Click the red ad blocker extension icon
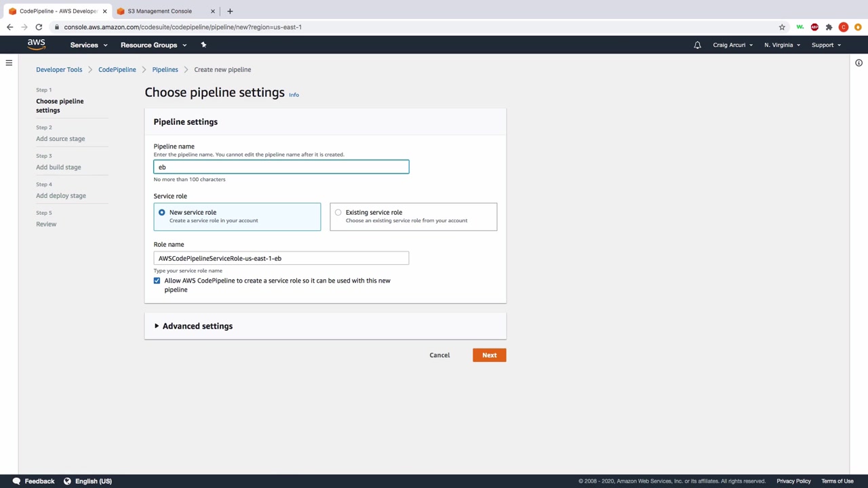The height and width of the screenshot is (488, 868). pos(814,27)
